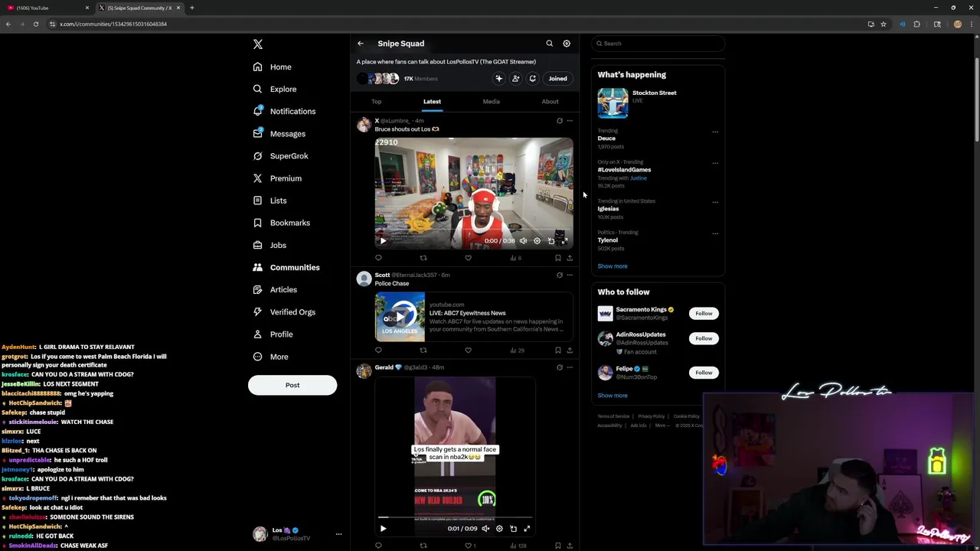Switch to the Top tab
This screenshot has width=980, height=551.
click(376, 101)
